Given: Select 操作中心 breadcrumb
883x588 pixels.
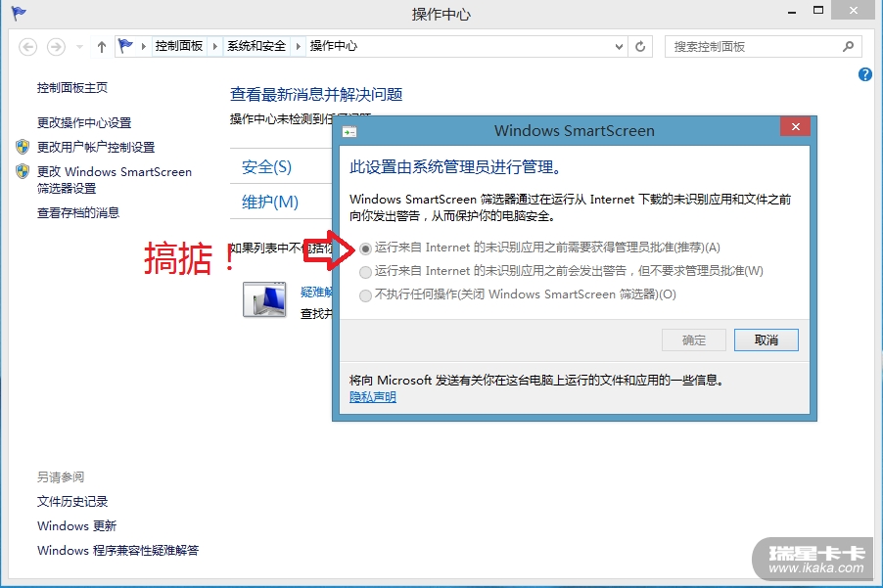Looking at the screenshot, I should [x=334, y=46].
